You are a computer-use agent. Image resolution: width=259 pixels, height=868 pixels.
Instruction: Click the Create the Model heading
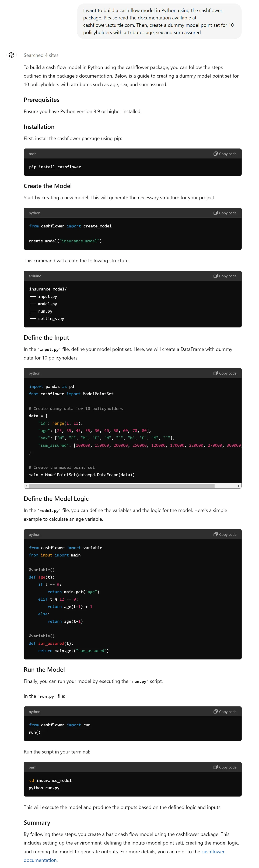coord(48,186)
